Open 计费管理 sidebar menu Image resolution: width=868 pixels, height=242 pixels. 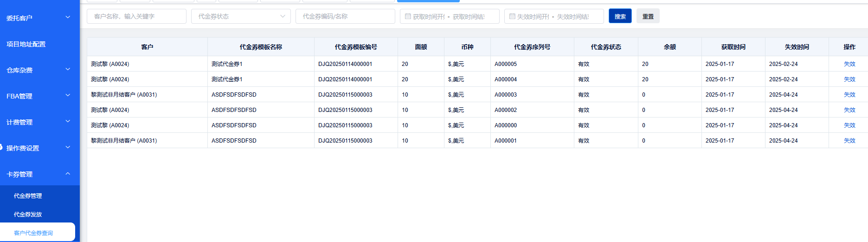click(x=19, y=122)
